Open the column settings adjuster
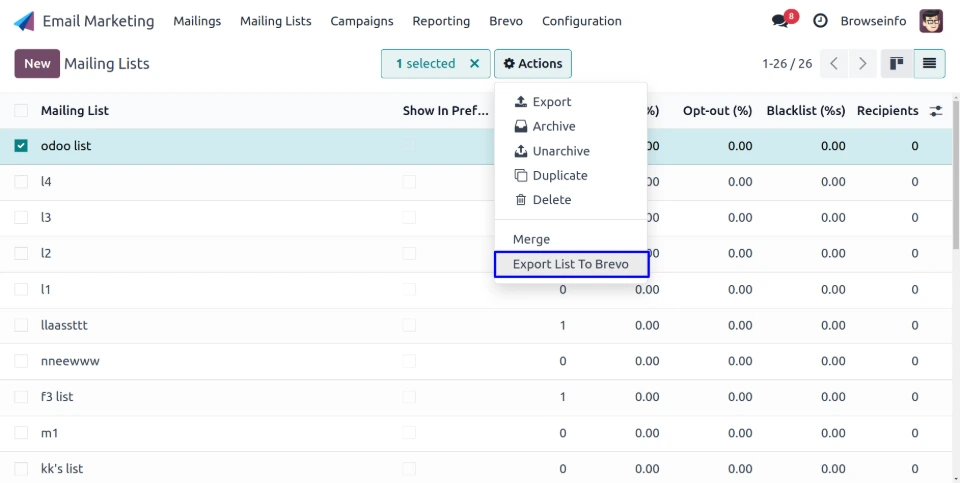This screenshot has height=483, width=960. (936, 111)
